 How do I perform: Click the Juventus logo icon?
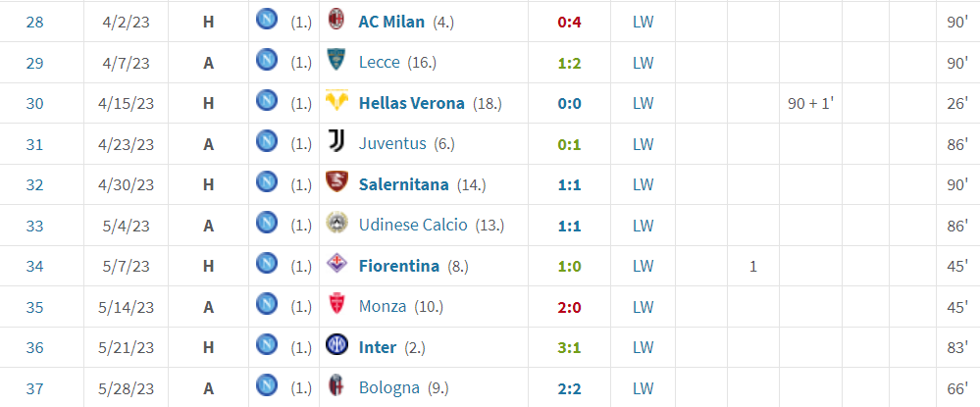point(336,141)
